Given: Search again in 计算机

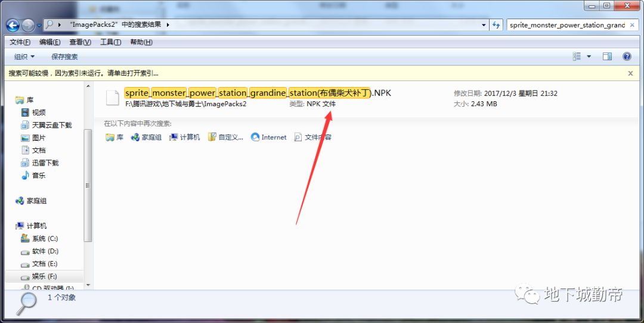Looking at the screenshot, I should (184, 138).
